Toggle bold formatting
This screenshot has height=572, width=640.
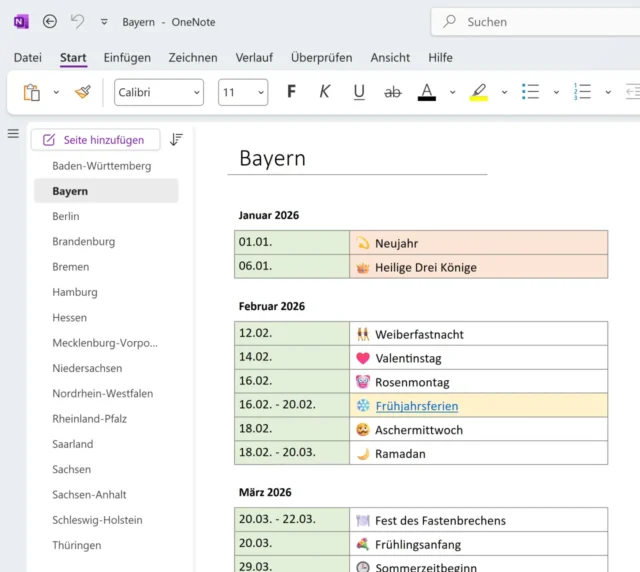[x=291, y=92]
